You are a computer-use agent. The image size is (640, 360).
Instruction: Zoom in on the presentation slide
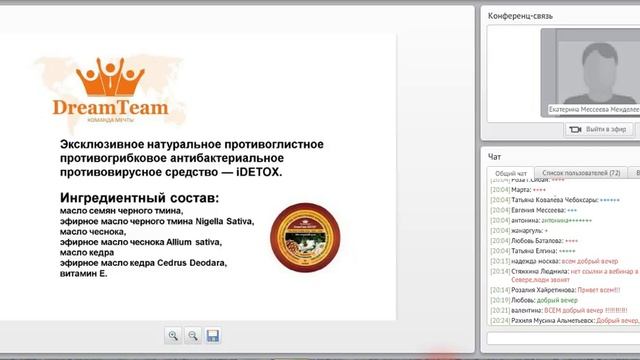click(173, 336)
